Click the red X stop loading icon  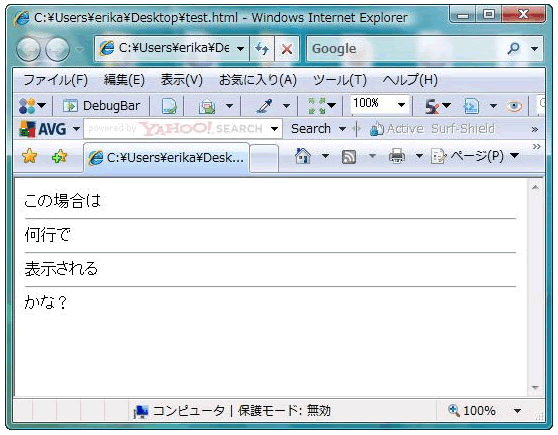(287, 48)
